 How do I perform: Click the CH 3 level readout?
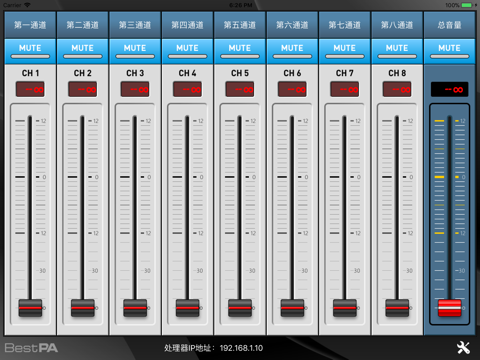pyautogui.click(x=135, y=89)
